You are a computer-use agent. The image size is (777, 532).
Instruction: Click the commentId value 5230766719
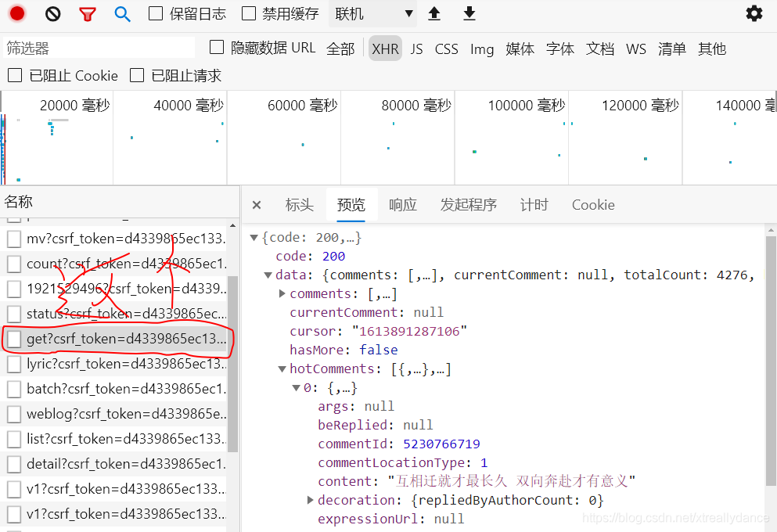(441, 444)
